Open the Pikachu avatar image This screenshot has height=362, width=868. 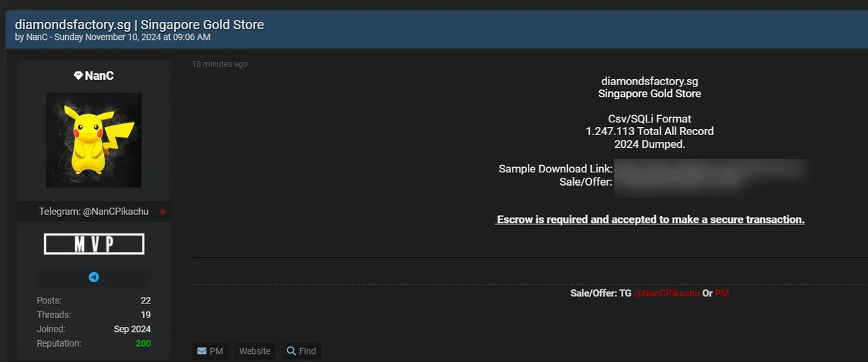click(x=94, y=140)
